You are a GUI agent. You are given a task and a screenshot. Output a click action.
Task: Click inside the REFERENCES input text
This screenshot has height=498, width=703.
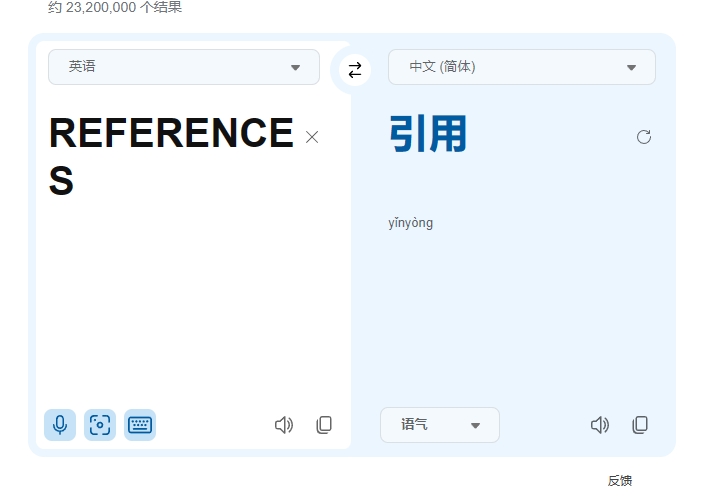coord(171,156)
